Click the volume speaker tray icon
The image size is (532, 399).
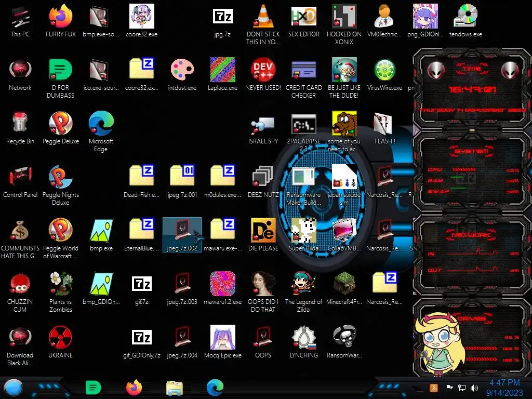474,388
